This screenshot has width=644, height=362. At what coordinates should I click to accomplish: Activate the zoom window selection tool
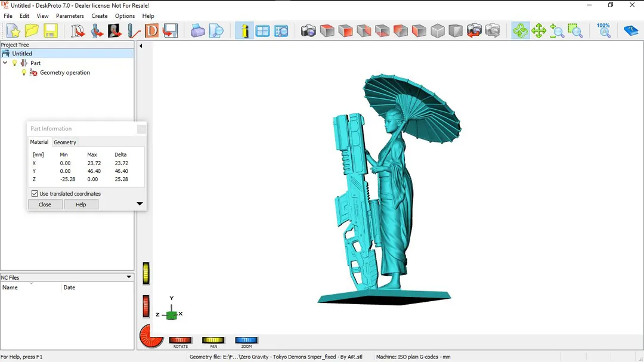(575, 31)
